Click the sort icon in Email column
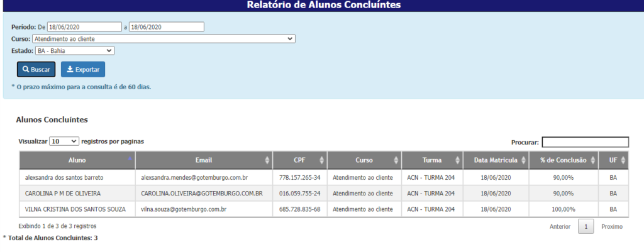Screen dimensions: 644x252 coord(267,160)
